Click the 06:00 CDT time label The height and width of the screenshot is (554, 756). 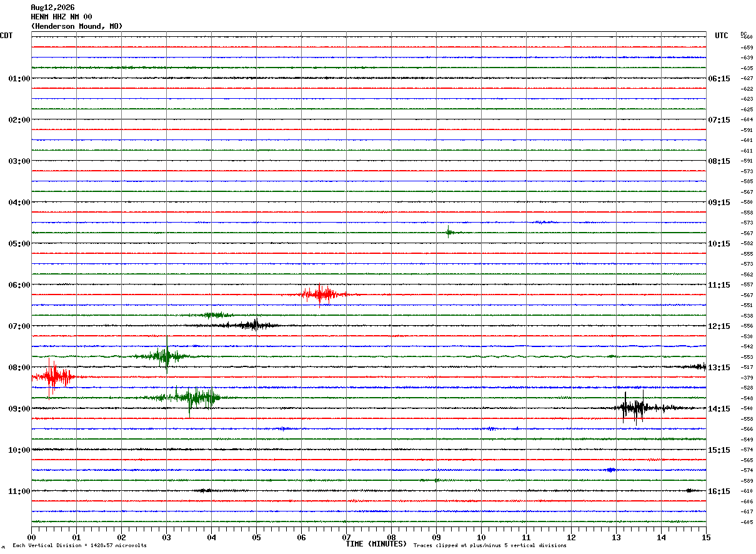[x=19, y=285]
